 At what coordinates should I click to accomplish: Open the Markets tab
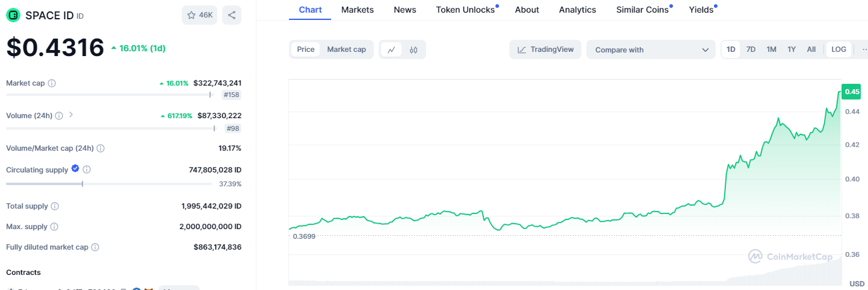(358, 10)
